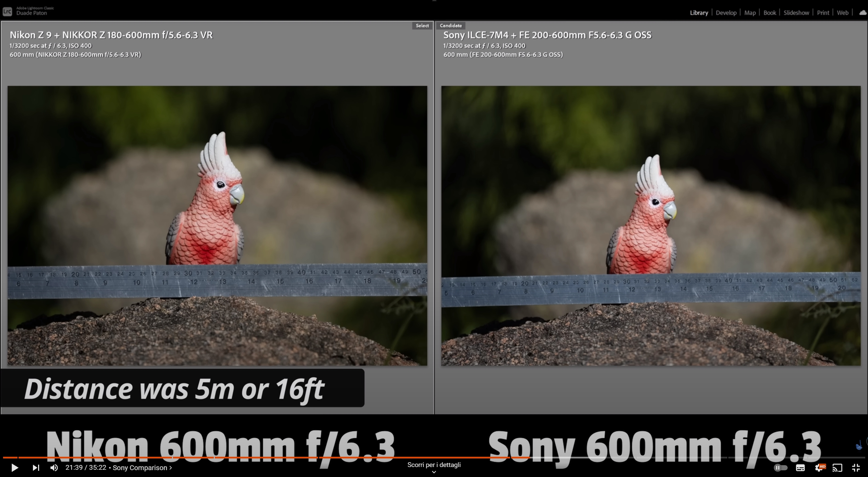Click the Select label on Nikon photo

(x=422, y=26)
